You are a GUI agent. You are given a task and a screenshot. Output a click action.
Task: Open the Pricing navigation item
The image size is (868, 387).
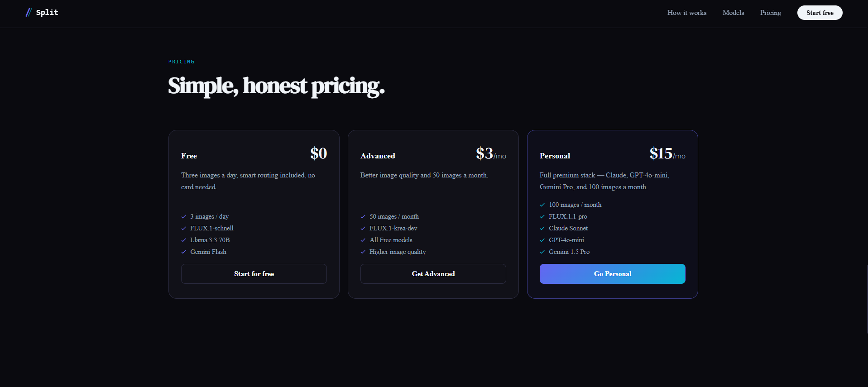pyautogui.click(x=770, y=13)
